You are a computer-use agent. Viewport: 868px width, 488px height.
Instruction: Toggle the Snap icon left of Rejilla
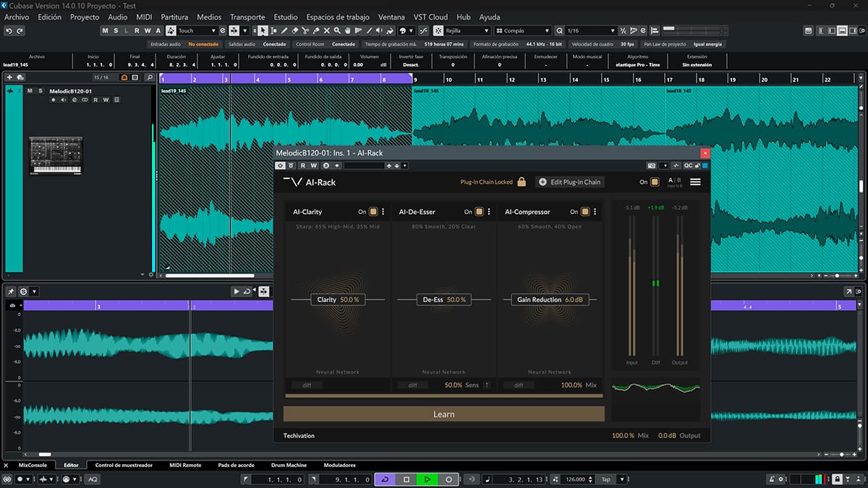pyautogui.click(x=438, y=30)
